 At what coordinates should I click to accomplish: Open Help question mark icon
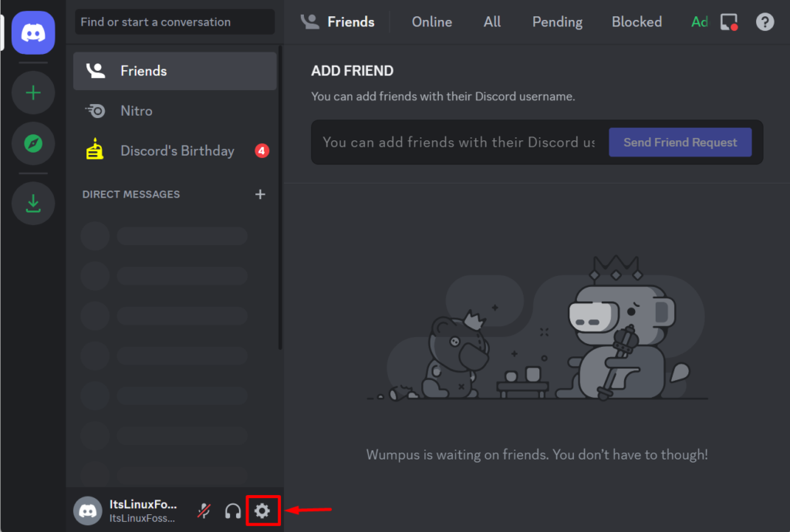click(x=765, y=22)
